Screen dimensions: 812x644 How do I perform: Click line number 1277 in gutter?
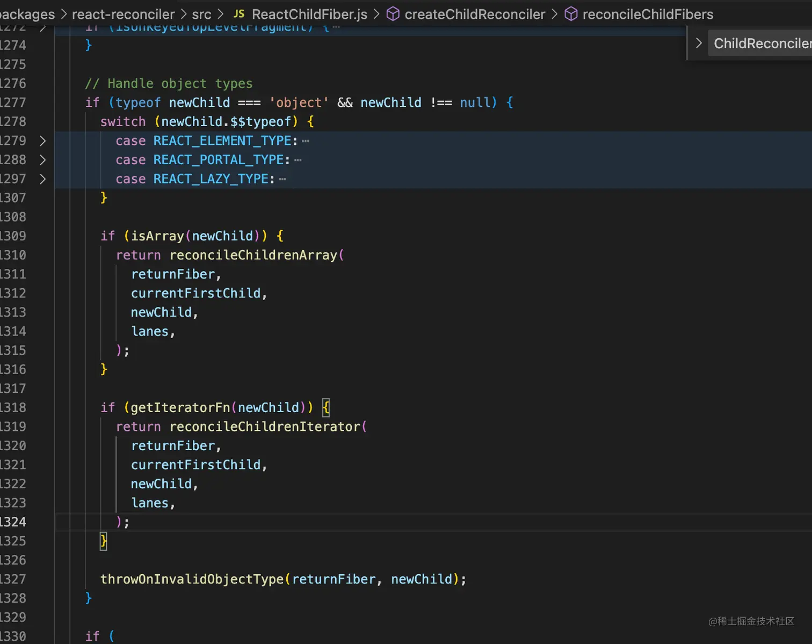pos(13,103)
